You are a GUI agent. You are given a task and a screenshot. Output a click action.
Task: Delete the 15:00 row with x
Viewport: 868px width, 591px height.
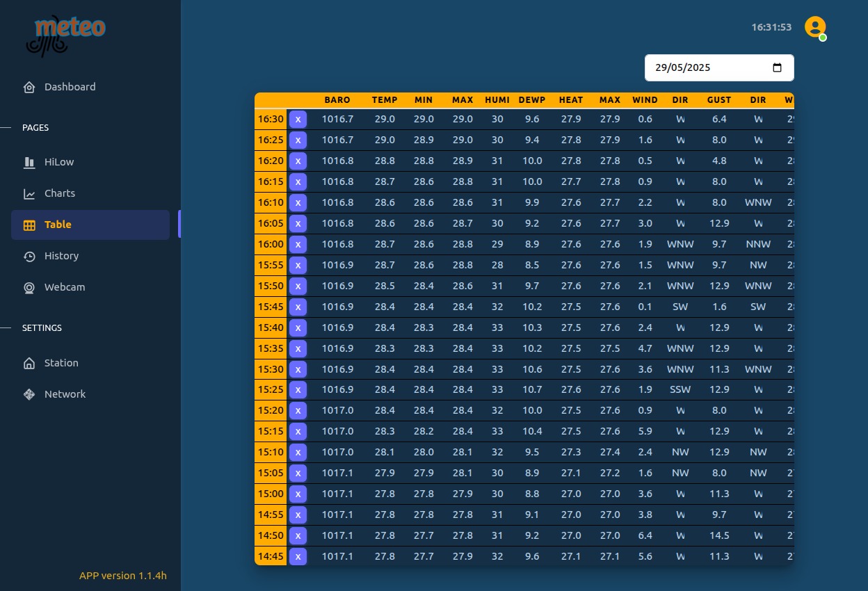pyautogui.click(x=298, y=494)
